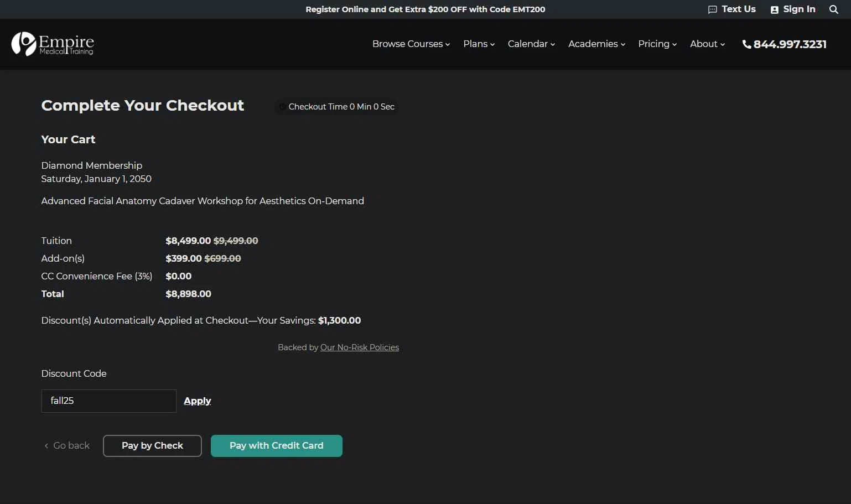
Task: Choose Pay by Check
Action: point(152,446)
